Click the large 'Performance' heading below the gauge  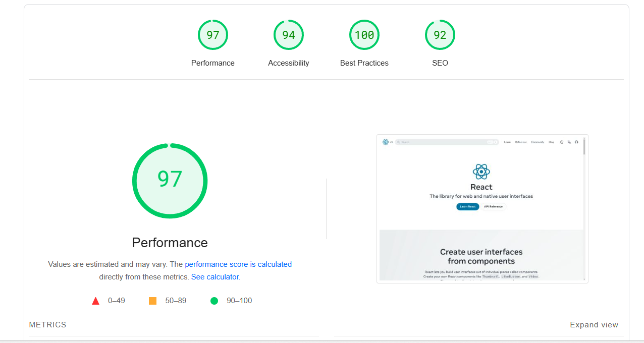[170, 243]
